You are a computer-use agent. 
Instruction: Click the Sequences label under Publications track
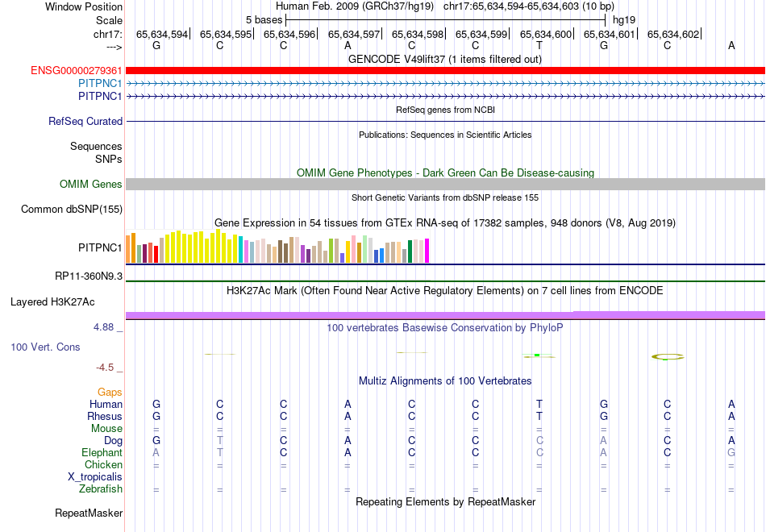click(96, 146)
